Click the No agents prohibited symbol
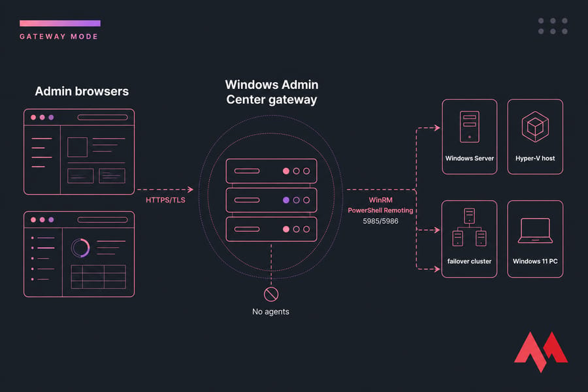Screen dimensions: 588x392 coord(271,295)
